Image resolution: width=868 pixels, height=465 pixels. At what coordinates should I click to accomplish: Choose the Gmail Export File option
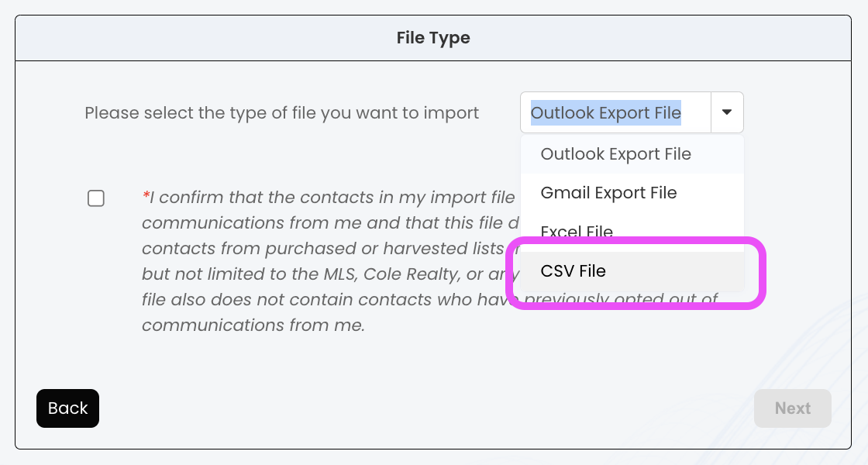click(608, 193)
